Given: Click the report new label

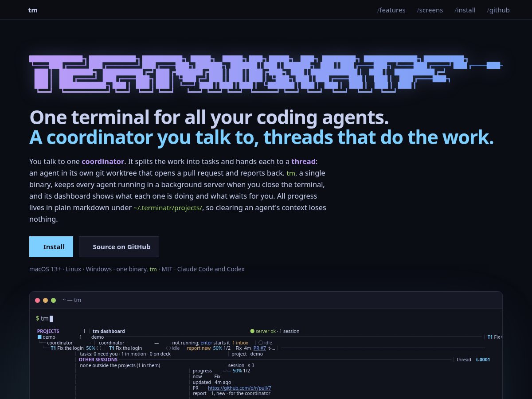Looking at the screenshot, I should click(x=199, y=348).
